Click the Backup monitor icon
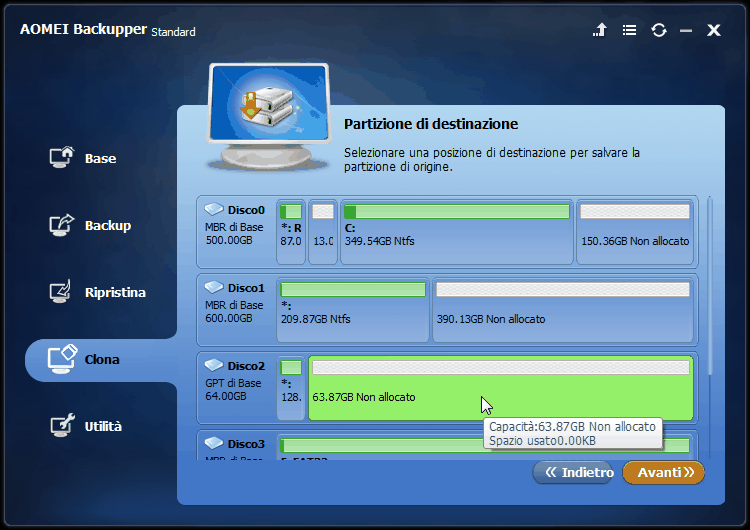 (62, 224)
